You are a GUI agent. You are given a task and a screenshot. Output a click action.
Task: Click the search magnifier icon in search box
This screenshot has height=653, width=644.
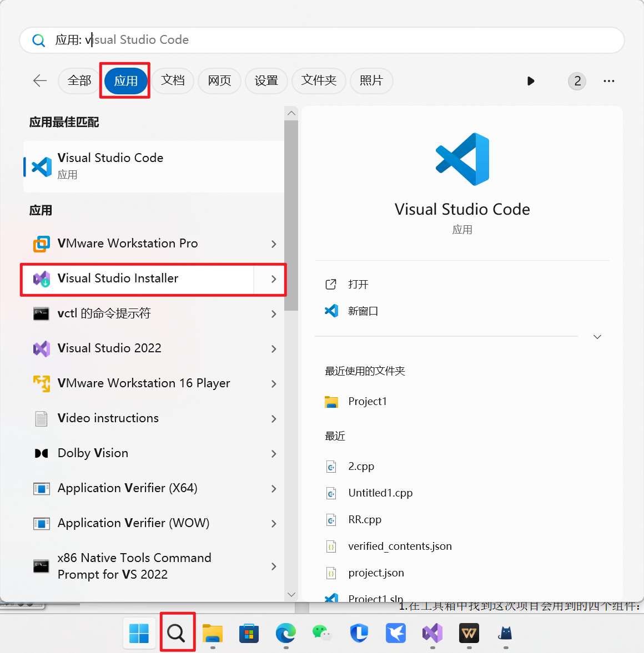[38, 41]
